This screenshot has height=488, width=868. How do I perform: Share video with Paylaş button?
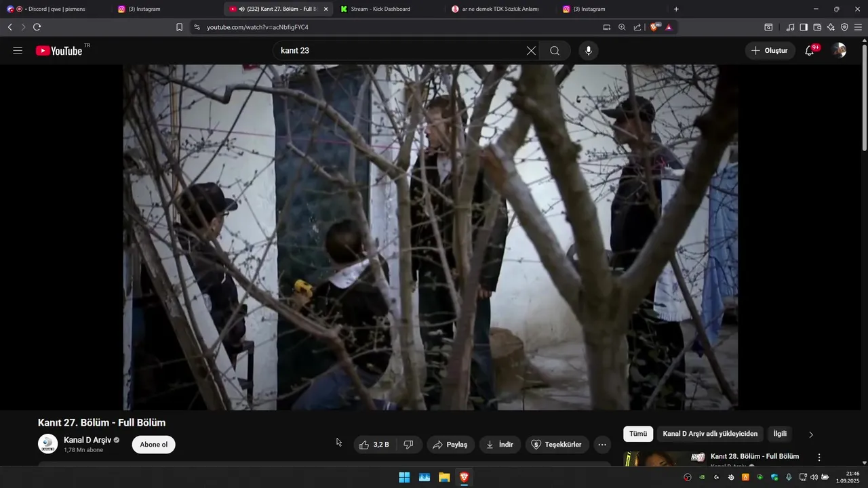pyautogui.click(x=450, y=445)
